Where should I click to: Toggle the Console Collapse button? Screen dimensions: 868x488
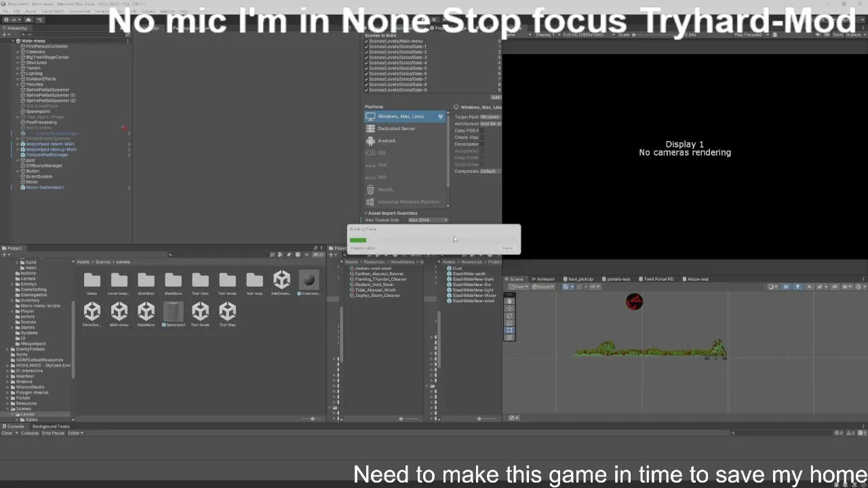pos(29,433)
